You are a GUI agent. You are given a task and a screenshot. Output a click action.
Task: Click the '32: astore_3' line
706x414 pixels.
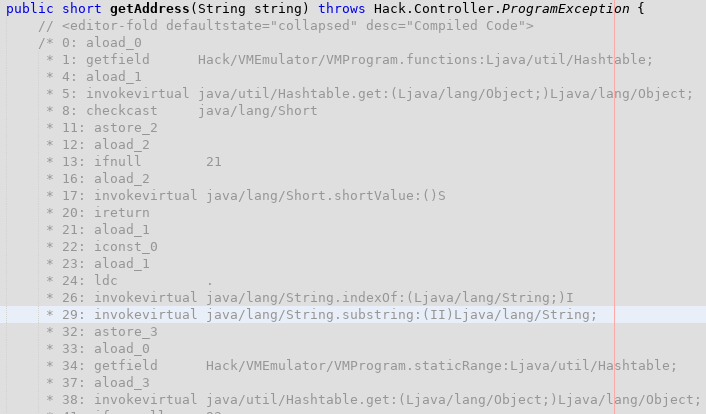[x=102, y=332]
